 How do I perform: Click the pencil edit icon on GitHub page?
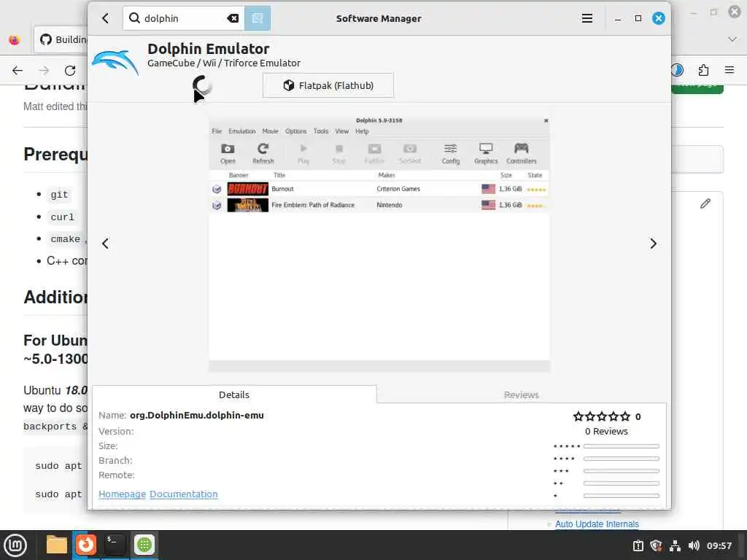pyautogui.click(x=705, y=203)
